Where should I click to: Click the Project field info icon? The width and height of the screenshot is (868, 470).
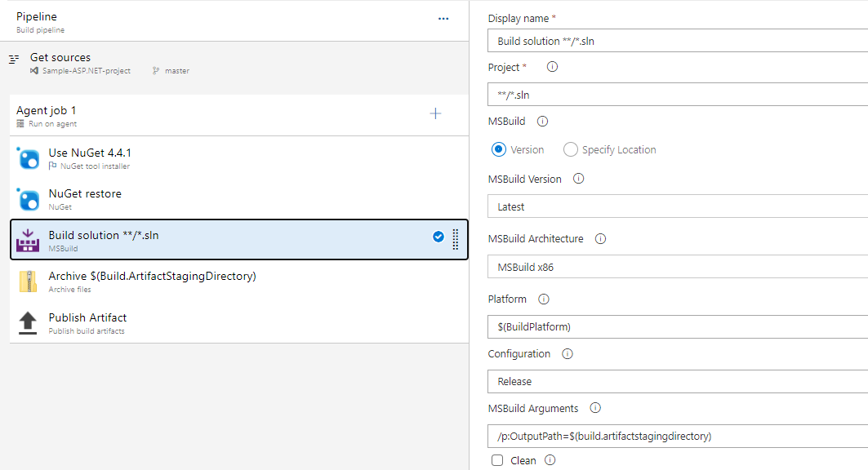(x=552, y=67)
